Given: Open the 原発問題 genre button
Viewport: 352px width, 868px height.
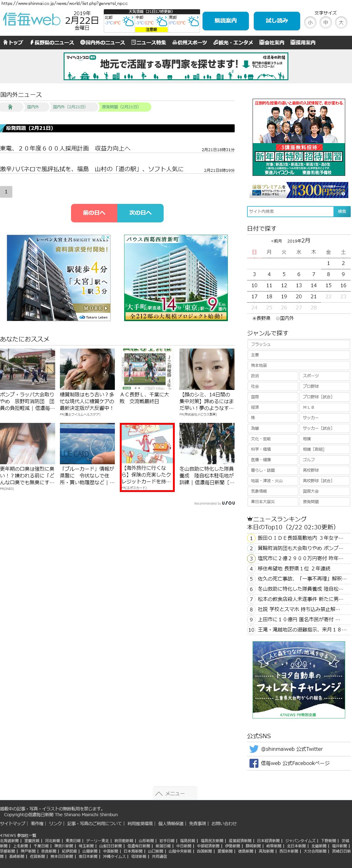Looking at the screenshot, I should point(325,502).
